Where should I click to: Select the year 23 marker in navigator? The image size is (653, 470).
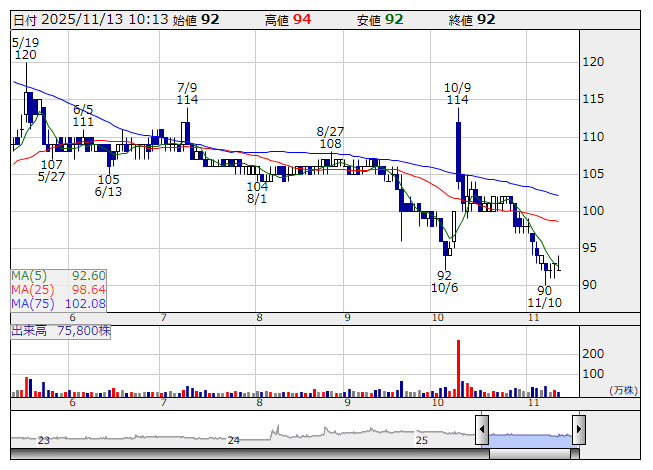44,440
